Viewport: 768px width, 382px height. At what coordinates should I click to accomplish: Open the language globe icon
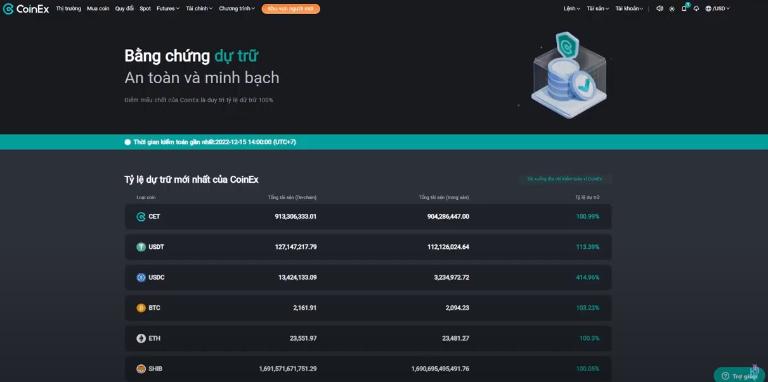pos(708,9)
